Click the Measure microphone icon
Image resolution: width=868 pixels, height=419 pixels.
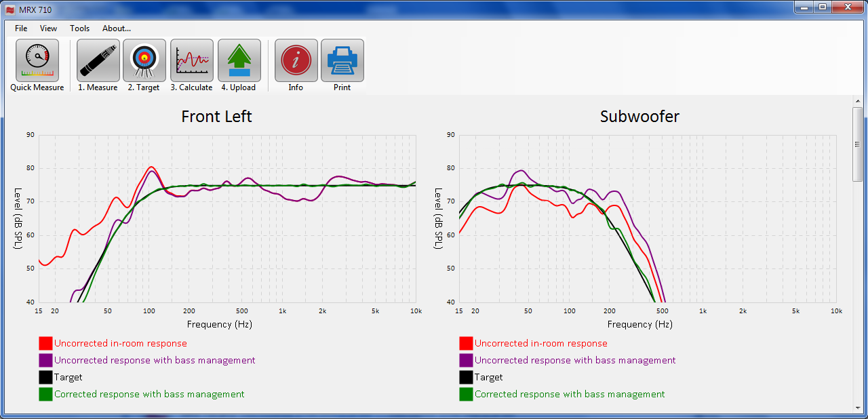(x=98, y=61)
